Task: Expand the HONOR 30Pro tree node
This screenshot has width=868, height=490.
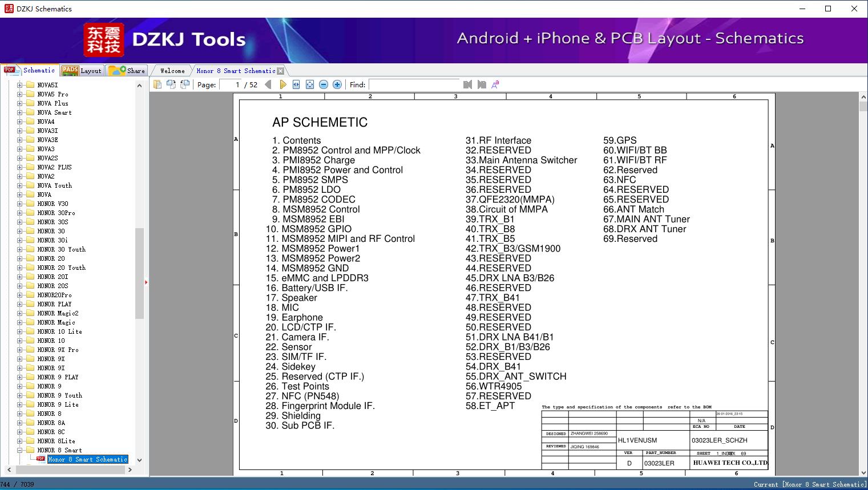Action: [20, 213]
